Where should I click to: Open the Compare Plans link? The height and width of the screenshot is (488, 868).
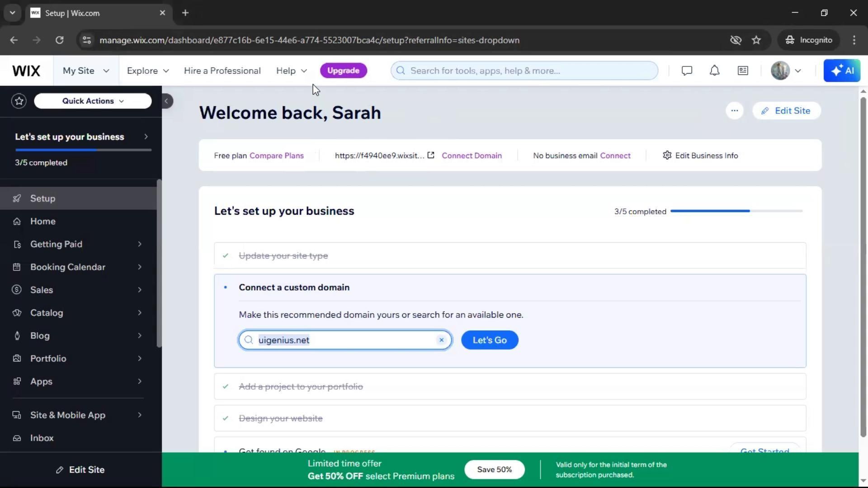pyautogui.click(x=276, y=155)
